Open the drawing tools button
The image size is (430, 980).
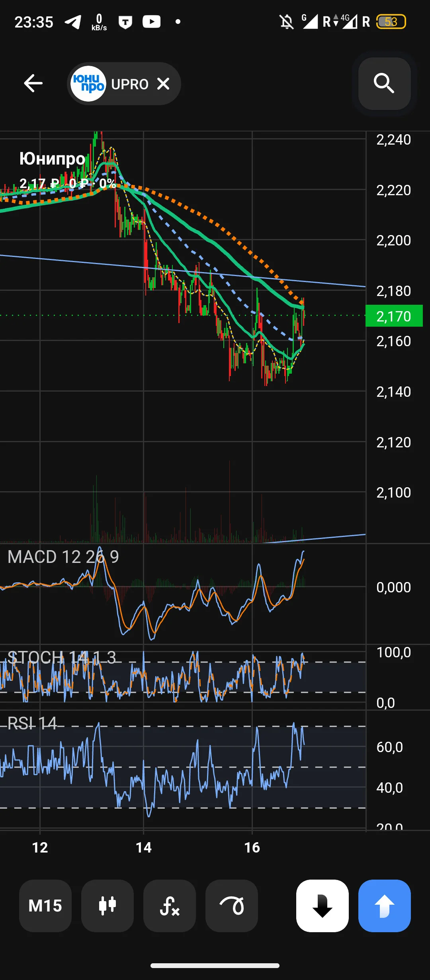(232, 906)
